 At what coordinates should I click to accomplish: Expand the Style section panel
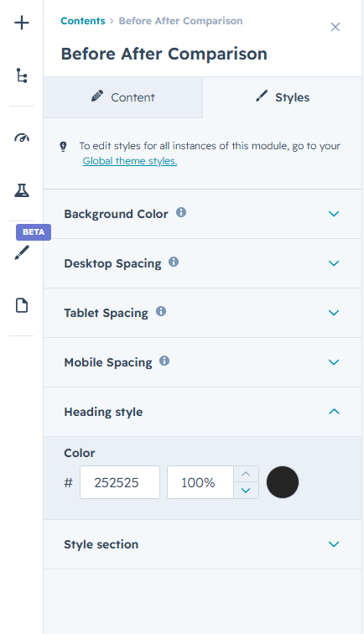coord(202,544)
